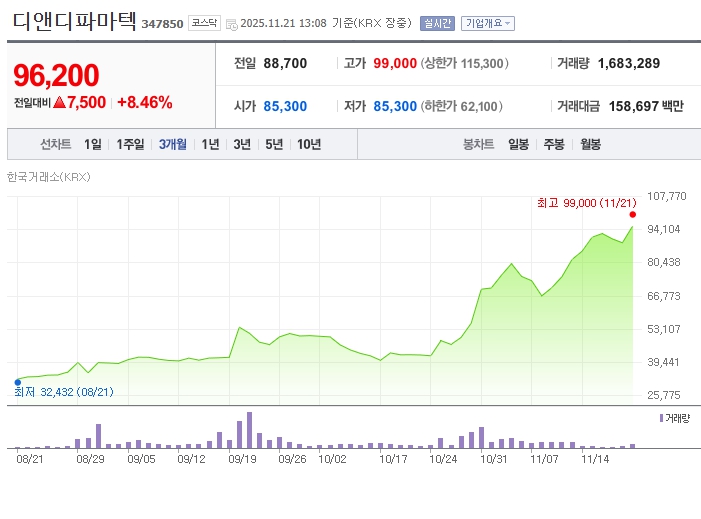The image size is (701, 519).
Task: Click the red 최고 99,000 high marker dot
Action: coord(633,214)
